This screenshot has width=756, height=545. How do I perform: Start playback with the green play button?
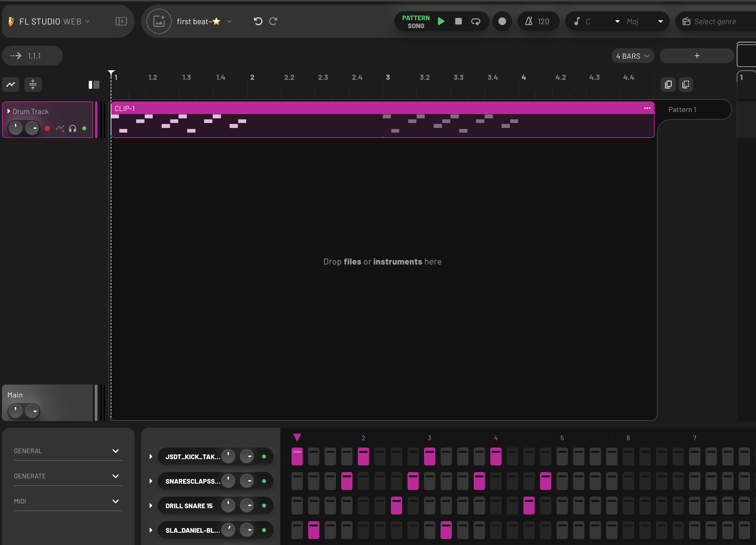pos(441,21)
